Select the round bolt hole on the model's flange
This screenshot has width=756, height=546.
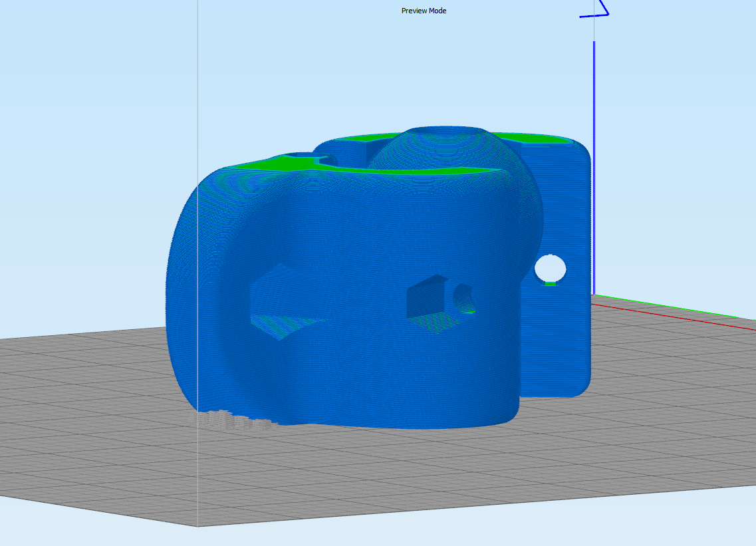pos(550,269)
